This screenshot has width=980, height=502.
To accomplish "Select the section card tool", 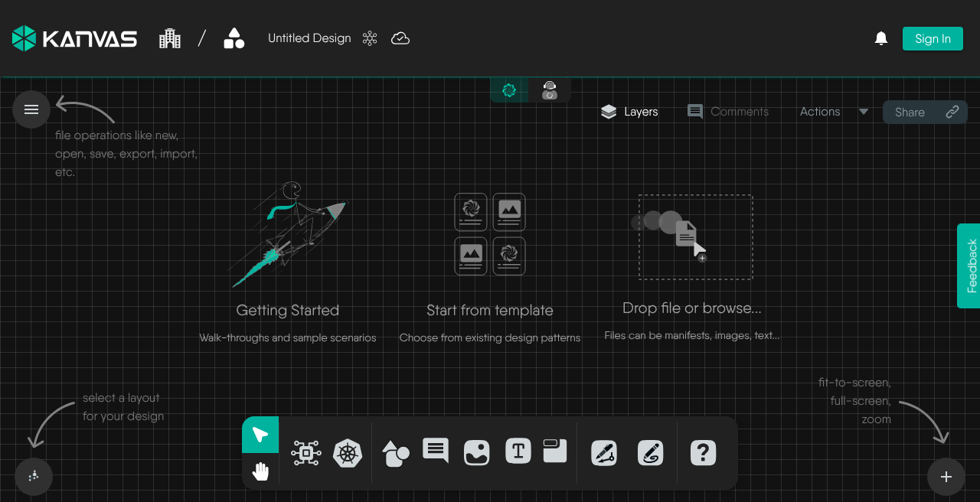I will (x=554, y=451).
